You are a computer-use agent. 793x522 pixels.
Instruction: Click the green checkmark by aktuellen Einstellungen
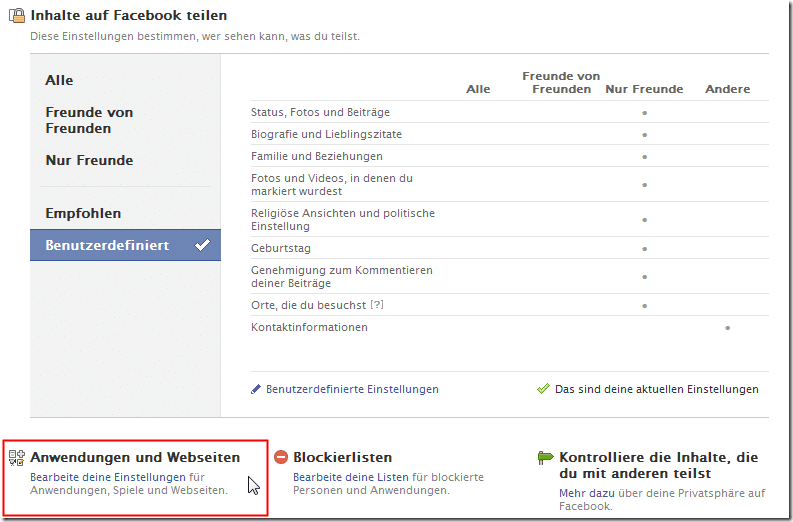pyautogui.click(x=543, y=389)
